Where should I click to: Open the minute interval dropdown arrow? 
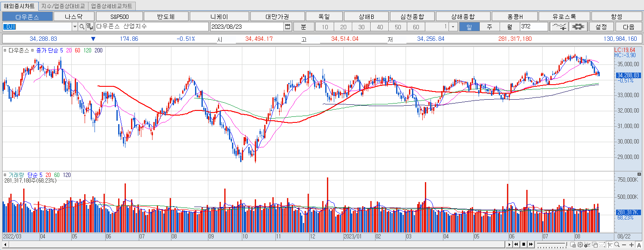453,27
